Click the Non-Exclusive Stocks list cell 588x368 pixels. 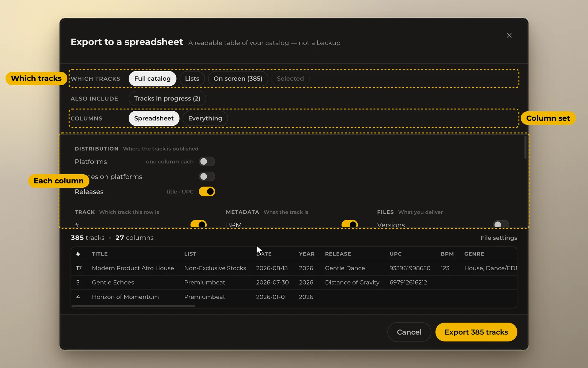[215, 268]
